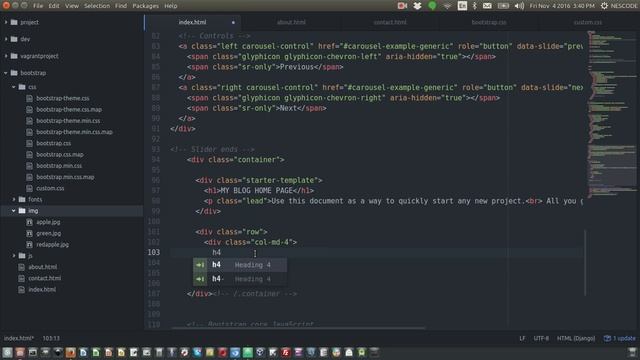Screen dimensions: 640x360
Task: Click the code minimap on the right
Action: tap(611, 114)
